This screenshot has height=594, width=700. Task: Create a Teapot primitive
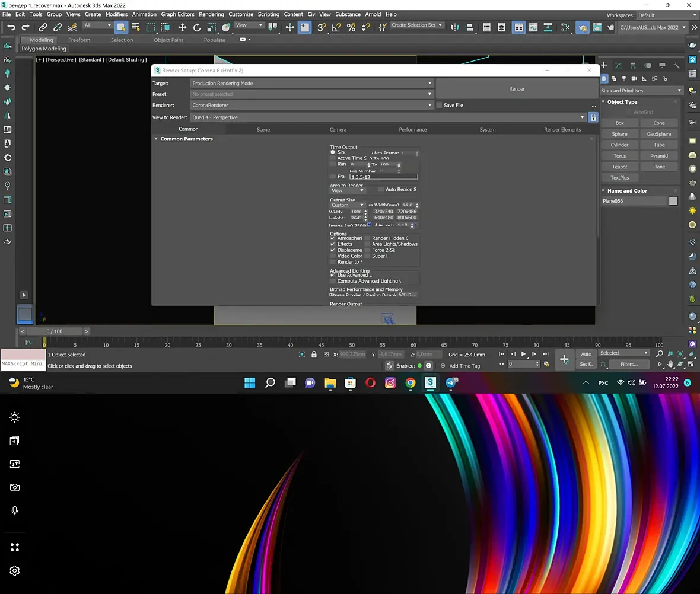coord(619,167)
